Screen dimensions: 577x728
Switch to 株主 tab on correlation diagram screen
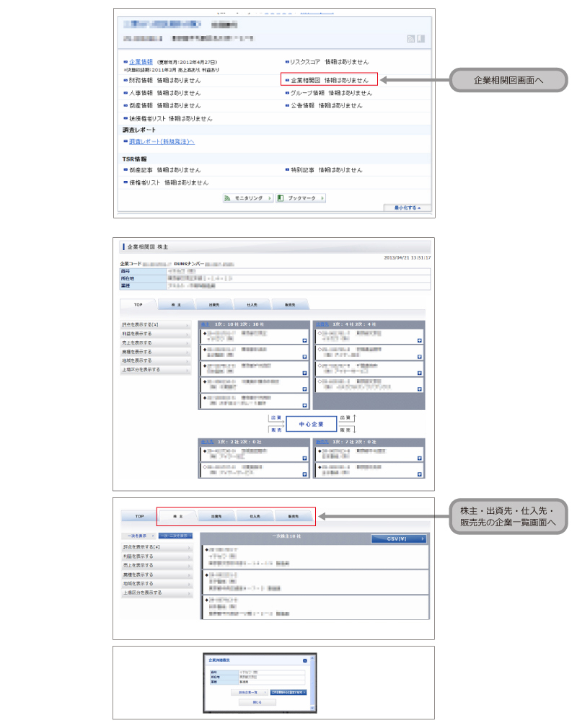176,305
